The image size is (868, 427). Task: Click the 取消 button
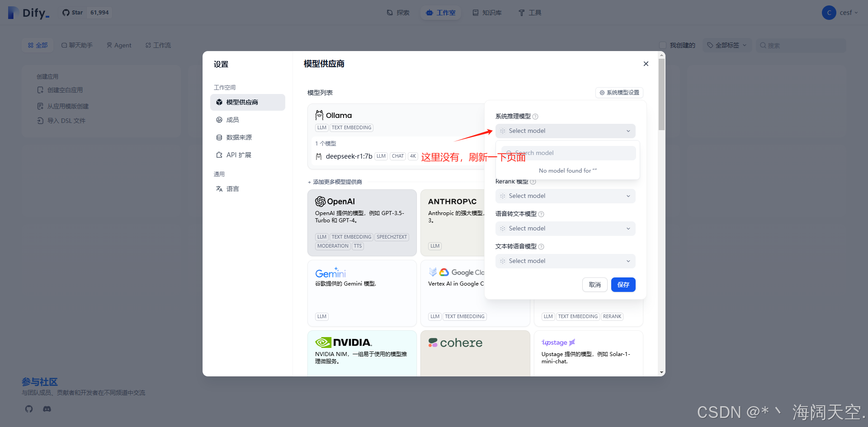595,285
